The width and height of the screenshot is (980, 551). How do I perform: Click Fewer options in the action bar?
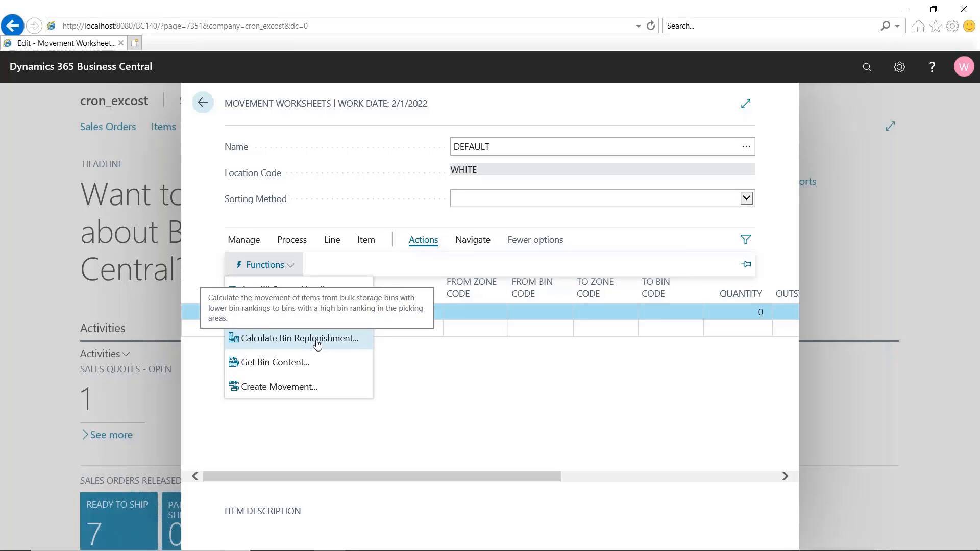coord(535,239)
